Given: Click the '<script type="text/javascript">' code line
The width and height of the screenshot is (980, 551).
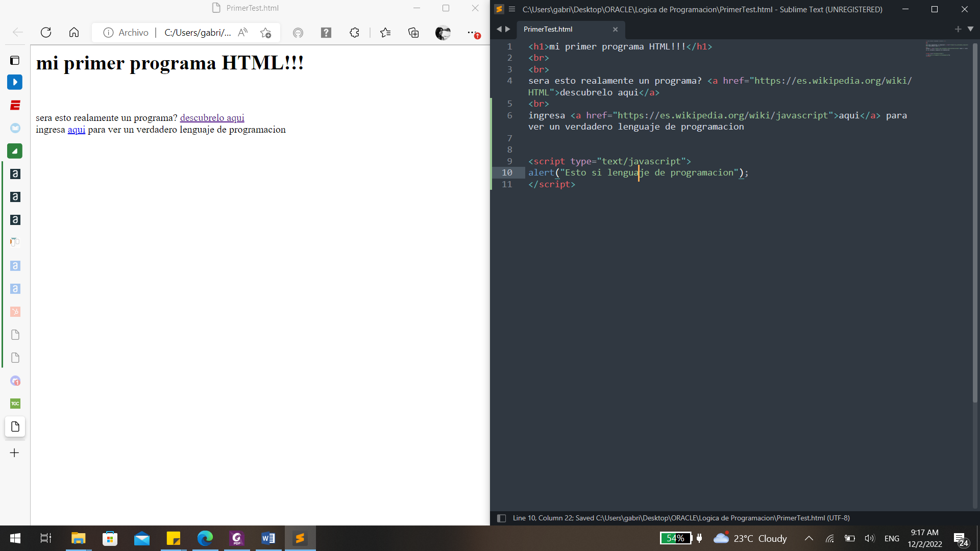Looking at the screenshot, I should pos(609,161).
